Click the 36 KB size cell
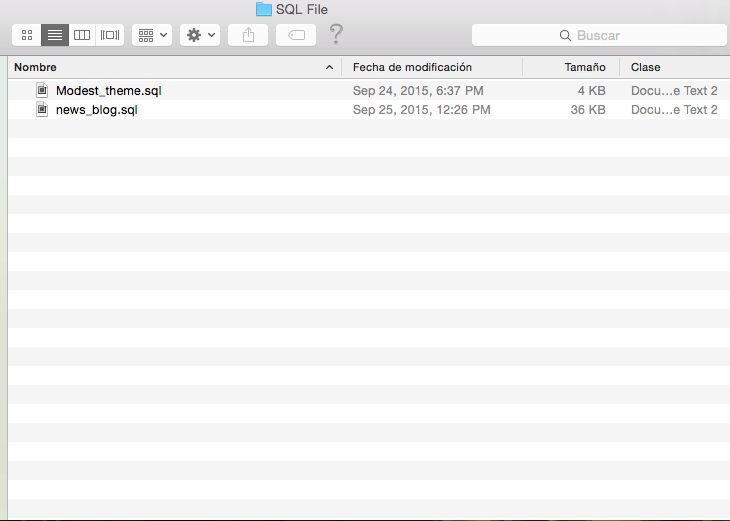Screen dimensions: 730x521 (588, 109)
